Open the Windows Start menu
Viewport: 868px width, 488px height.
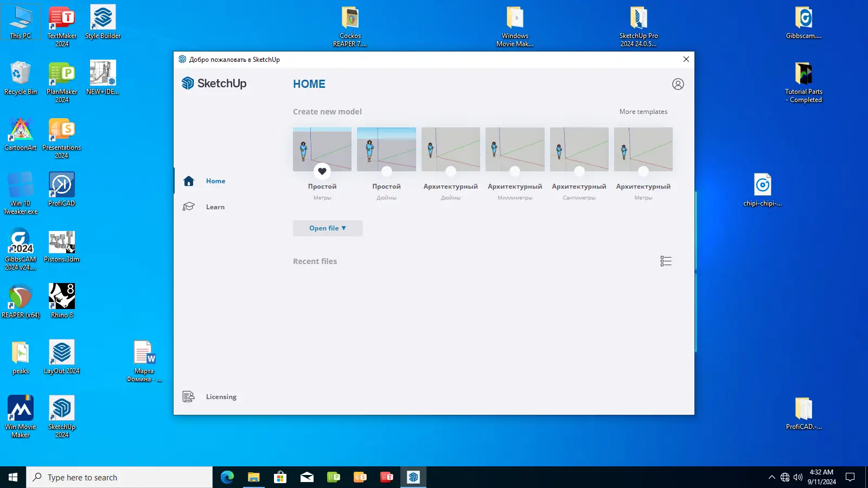pos(13,477)
